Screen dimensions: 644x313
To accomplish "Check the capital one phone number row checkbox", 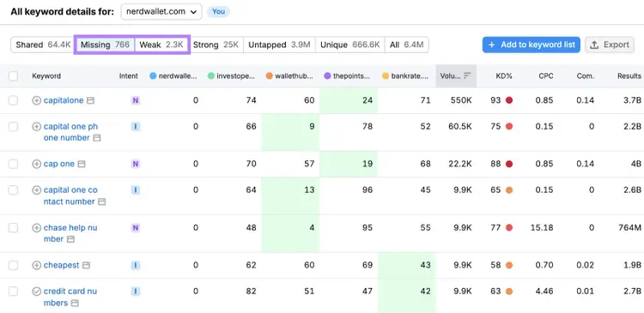I will 13,127.
